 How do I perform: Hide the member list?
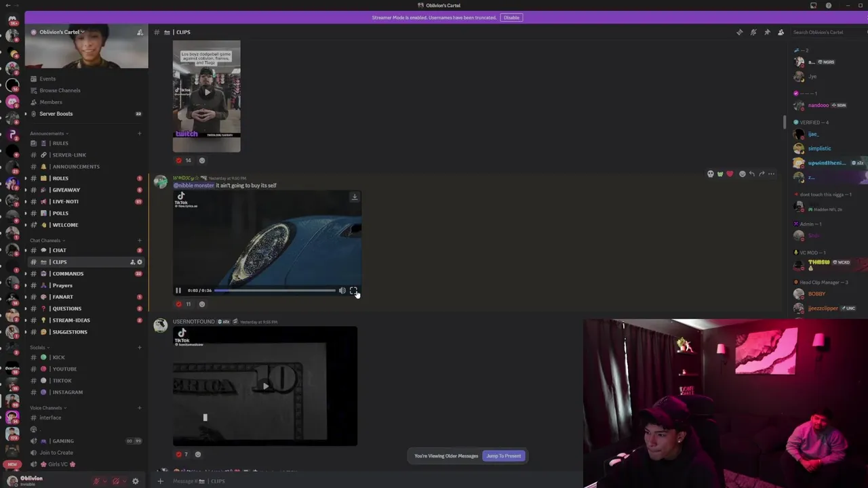pyautogui.click(x=781, y=32)
